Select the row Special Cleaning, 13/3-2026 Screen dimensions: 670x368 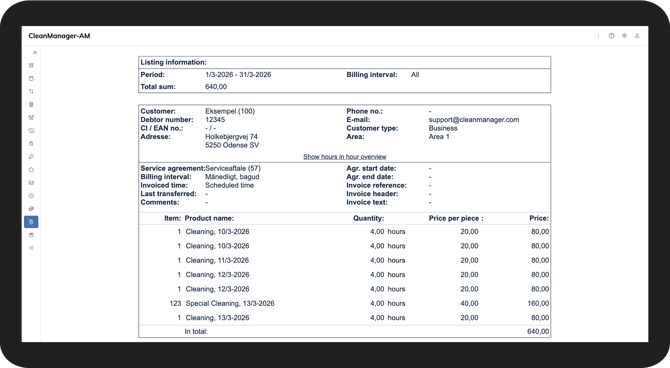[344, 303]
